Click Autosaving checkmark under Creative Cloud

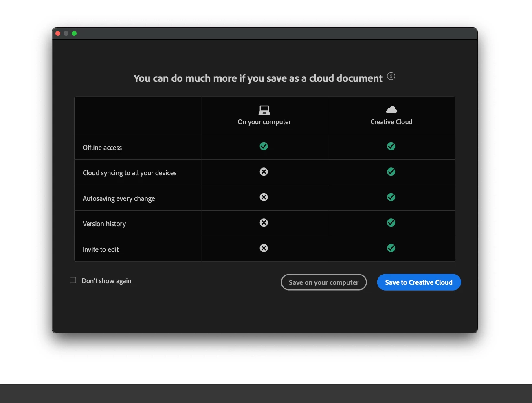tap(391, 197)
